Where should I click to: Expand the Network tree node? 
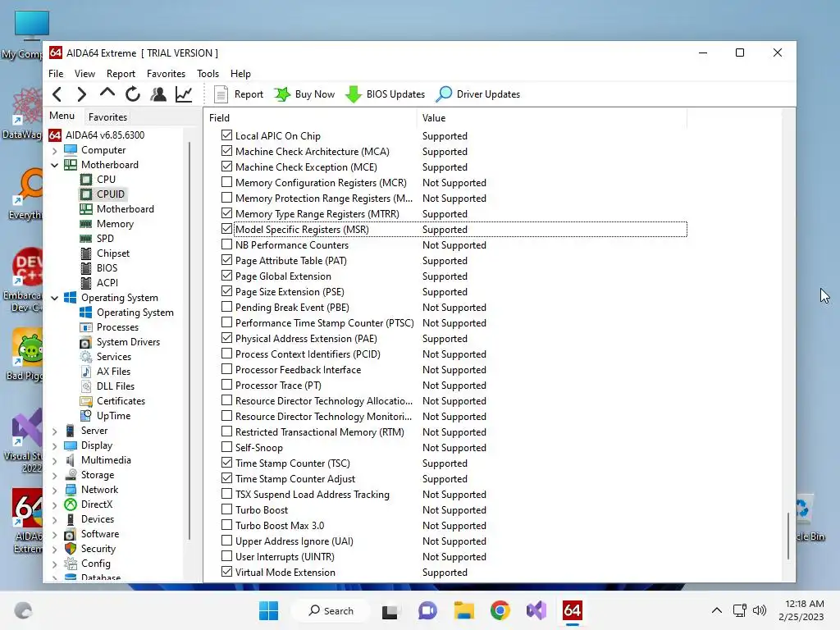[55, 490]
